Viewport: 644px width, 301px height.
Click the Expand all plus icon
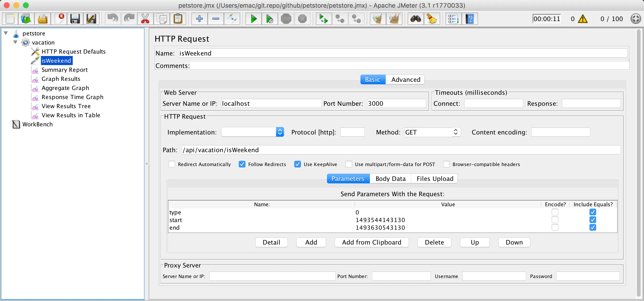199,19
